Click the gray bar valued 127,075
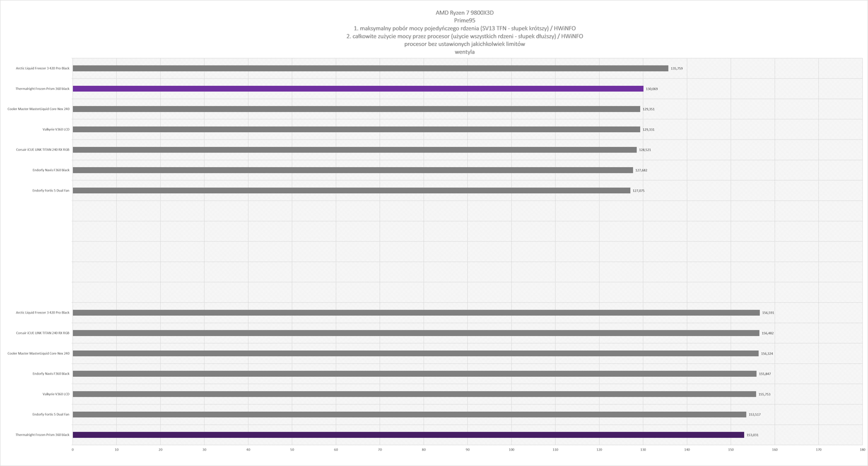The height and width of the screenshot is (466, 868). (351, 190)
